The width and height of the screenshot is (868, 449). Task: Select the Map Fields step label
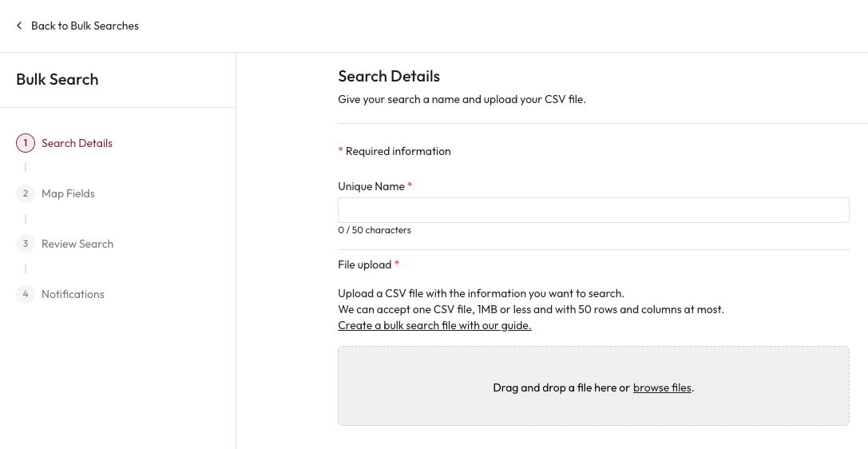pyautogui.click(x=68, y=193)
